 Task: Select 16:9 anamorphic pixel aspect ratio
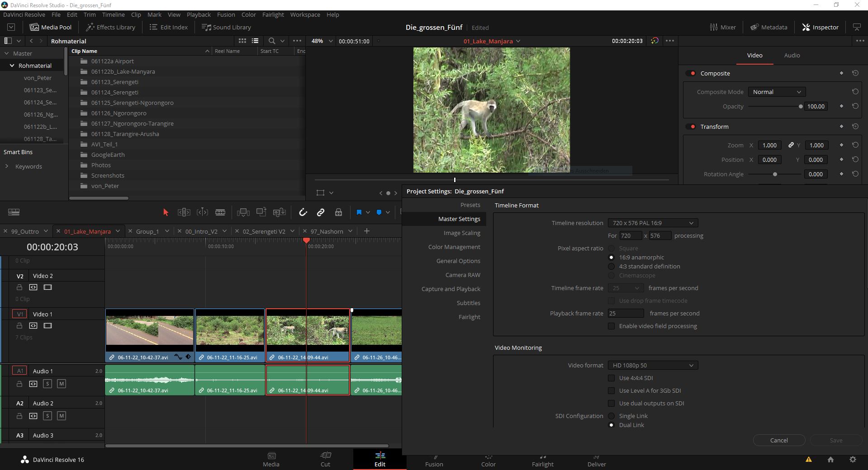pos(611,257)
